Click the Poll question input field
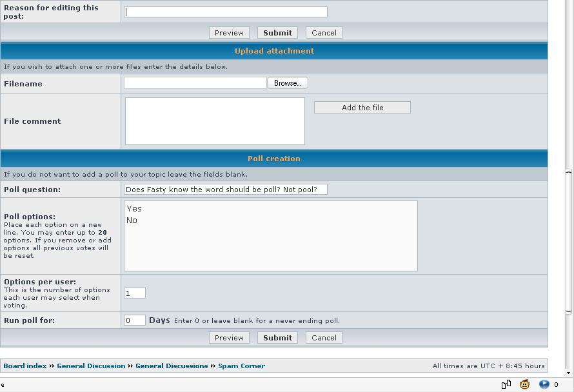 pos(226,190)
